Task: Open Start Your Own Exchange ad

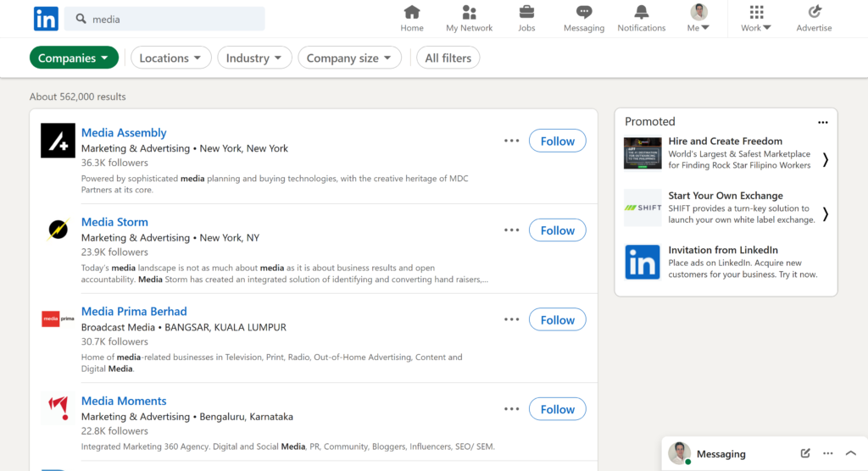Action: [x=726, y=196]
